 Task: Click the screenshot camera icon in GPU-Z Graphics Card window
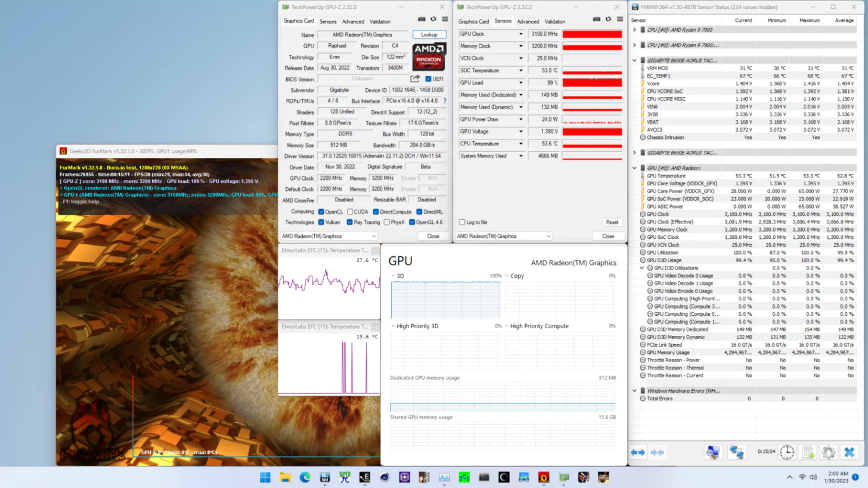pos(421,20)
